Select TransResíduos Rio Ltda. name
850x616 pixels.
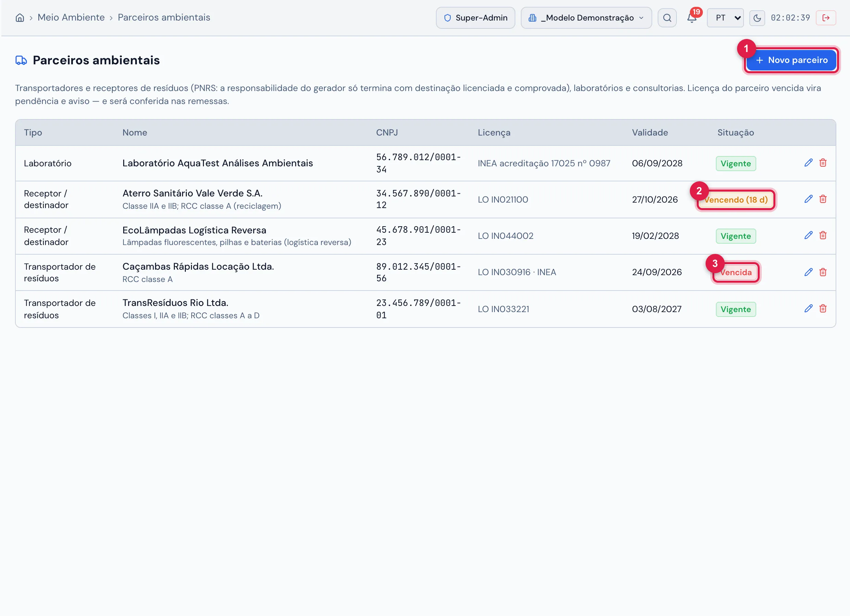(x=176, y=303)
